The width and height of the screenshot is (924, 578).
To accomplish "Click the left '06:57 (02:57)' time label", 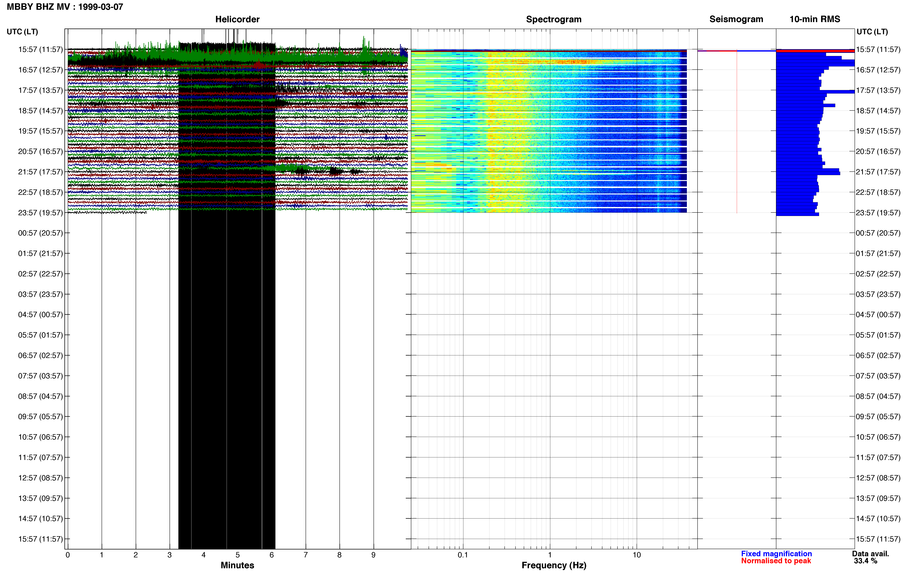I will [x=40, y=356].
